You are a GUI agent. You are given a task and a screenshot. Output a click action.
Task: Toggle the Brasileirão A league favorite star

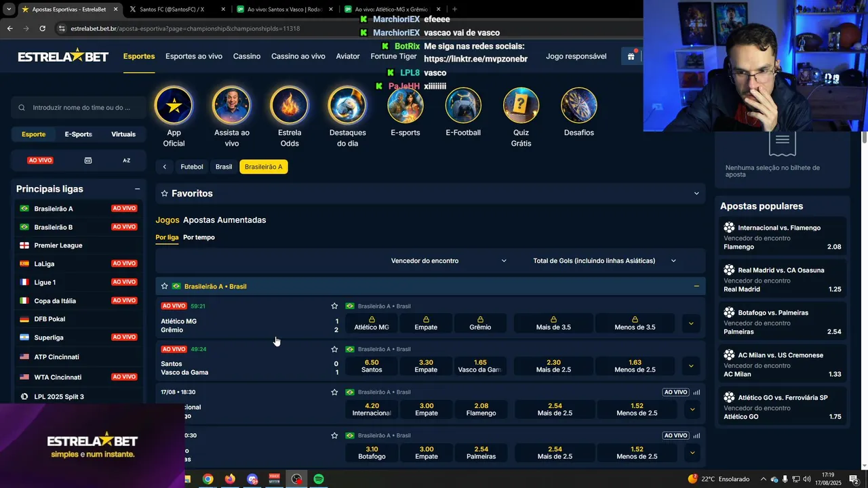(164, 286)
